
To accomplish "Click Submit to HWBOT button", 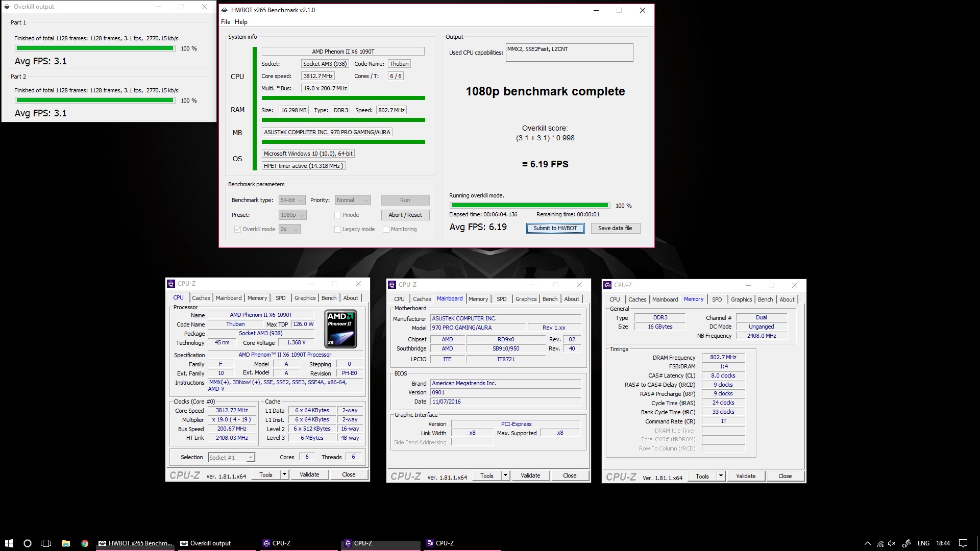I will (x=555, y=228).
